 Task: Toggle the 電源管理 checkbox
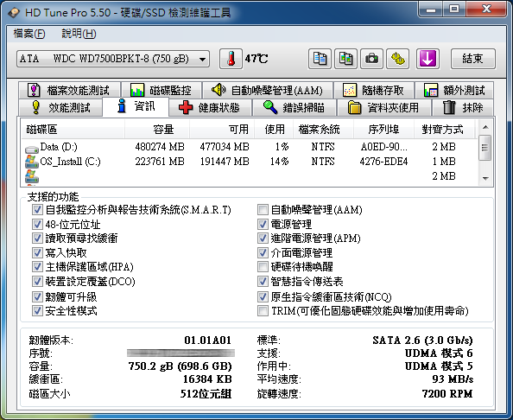point(263,224)
